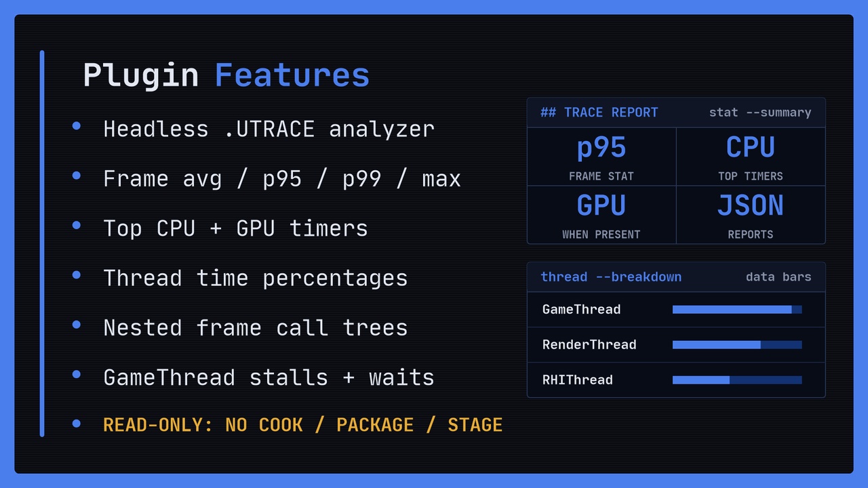Select the "Top CPU + GPU timers" bullet

pos(235,228)
